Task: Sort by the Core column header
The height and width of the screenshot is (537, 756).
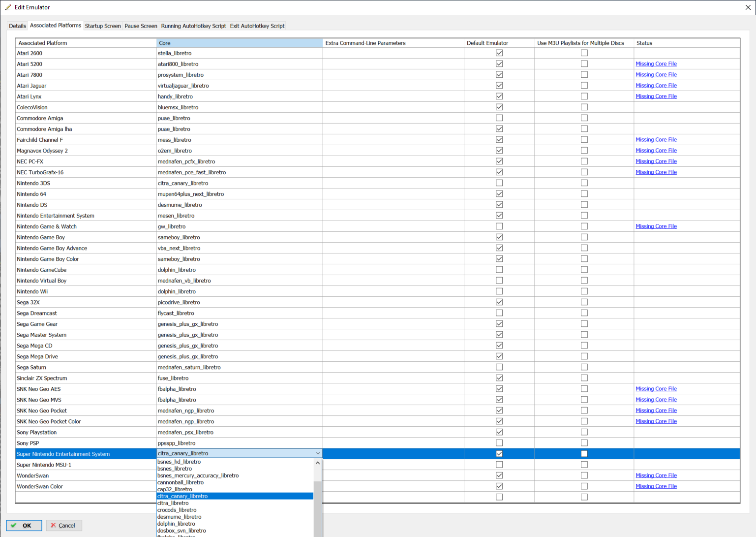Action: 240,43
